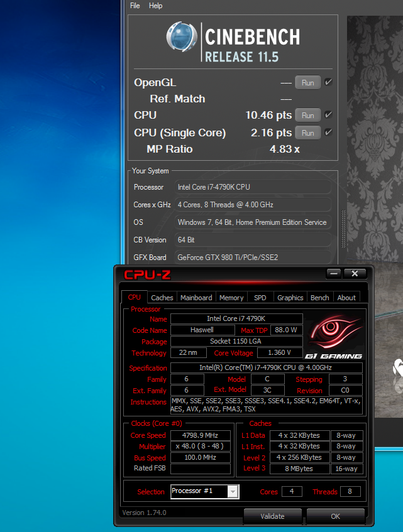Viewport: 403px width, 532px height.
Task: Close the CPU-Z window
Action: [x=355, y=273]
